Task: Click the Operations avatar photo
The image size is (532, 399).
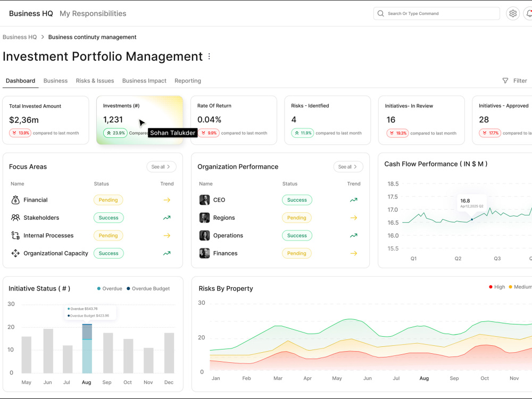Action: coord(204,236)
